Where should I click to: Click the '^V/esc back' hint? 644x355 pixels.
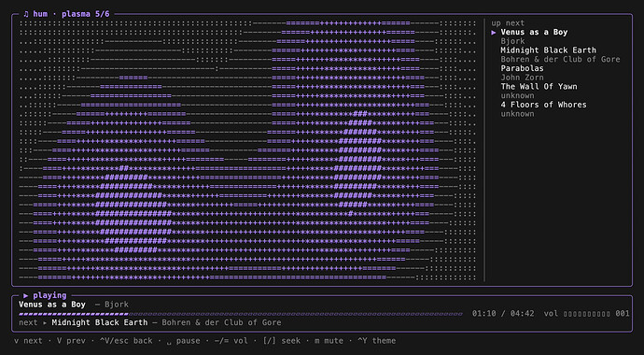click(x=126, y=341)
